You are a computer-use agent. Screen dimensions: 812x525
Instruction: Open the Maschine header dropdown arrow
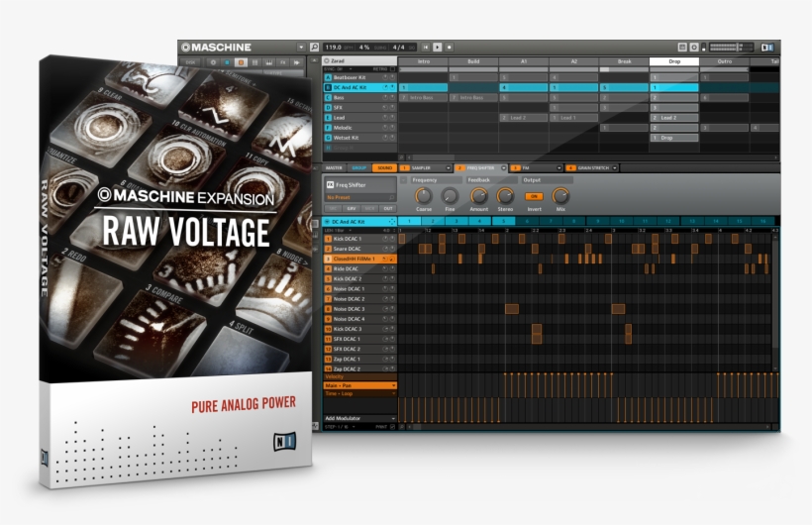coord(301,48)
